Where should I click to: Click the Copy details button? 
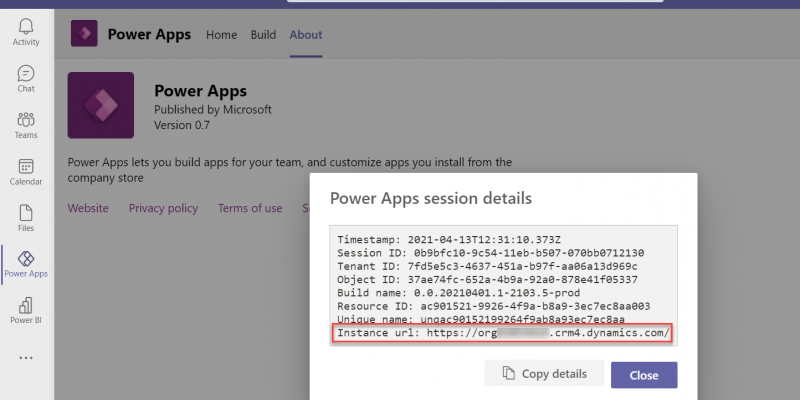[544, 373]
